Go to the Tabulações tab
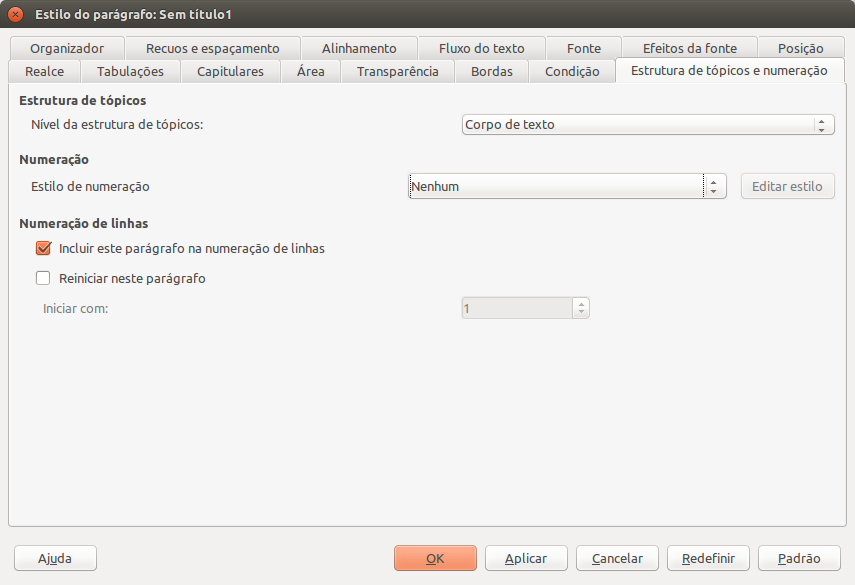The image size is (855, 585). 130,71
